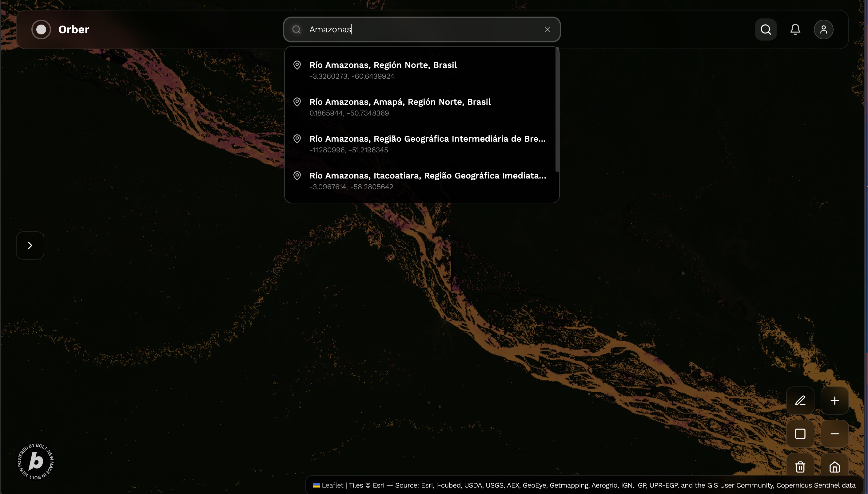
Task: Select the square rectangle tool icon
Action: click(800, 433)
